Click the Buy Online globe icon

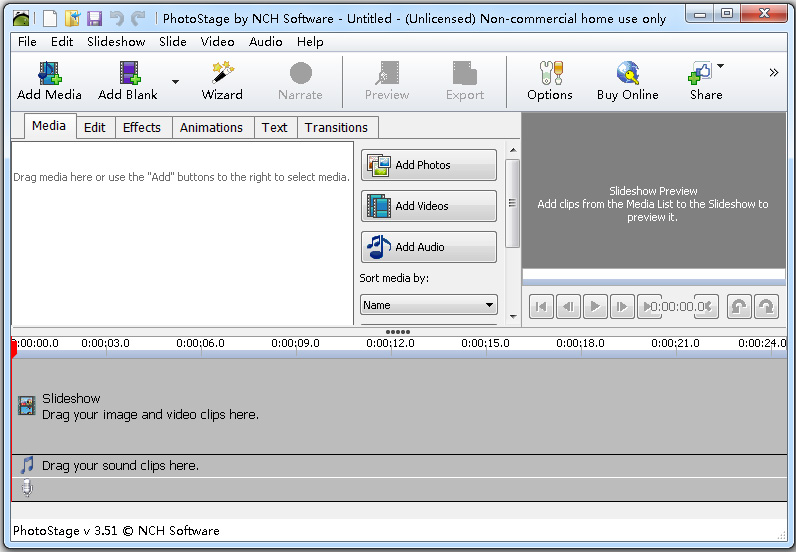(x=627, y=73)
